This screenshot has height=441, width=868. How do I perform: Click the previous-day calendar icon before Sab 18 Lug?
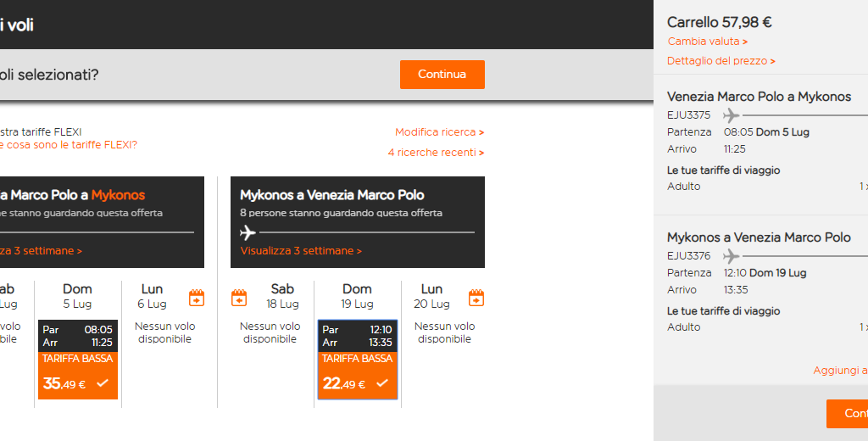[x=239, y=298]
